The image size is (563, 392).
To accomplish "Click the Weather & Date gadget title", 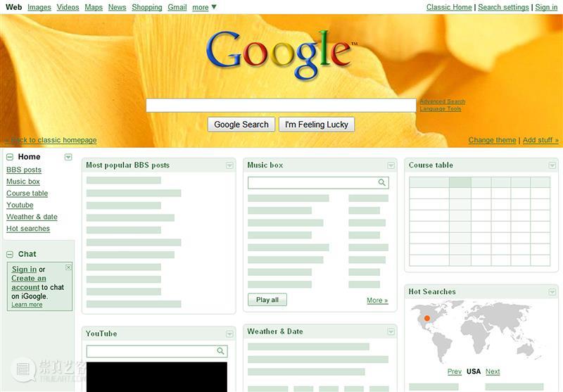I will pos(274,331).
